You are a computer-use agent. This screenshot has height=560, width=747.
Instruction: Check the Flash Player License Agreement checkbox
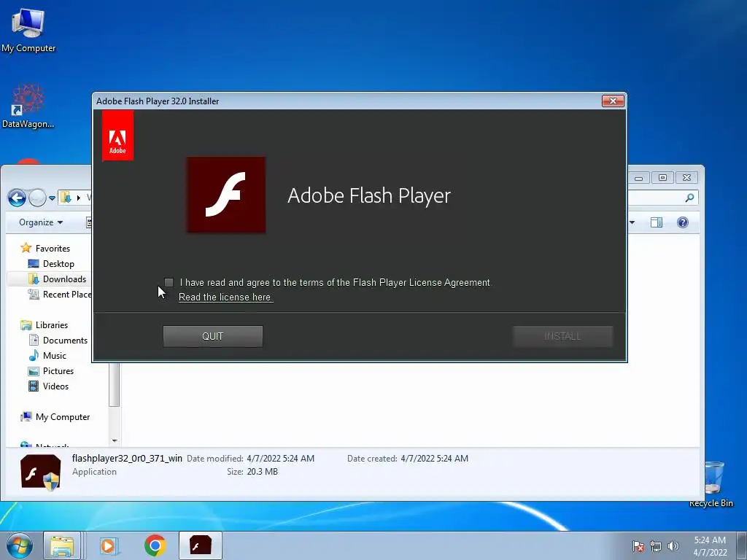point(169,282)
